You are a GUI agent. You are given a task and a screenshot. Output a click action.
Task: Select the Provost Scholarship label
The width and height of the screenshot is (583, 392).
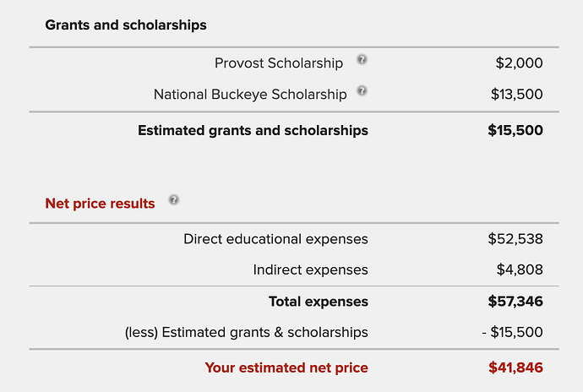pos(279,63)
